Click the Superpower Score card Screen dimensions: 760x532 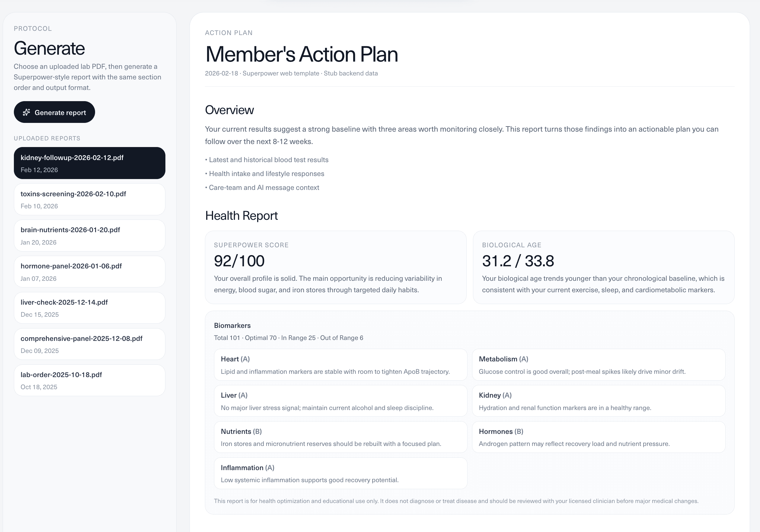coord(335,267)
